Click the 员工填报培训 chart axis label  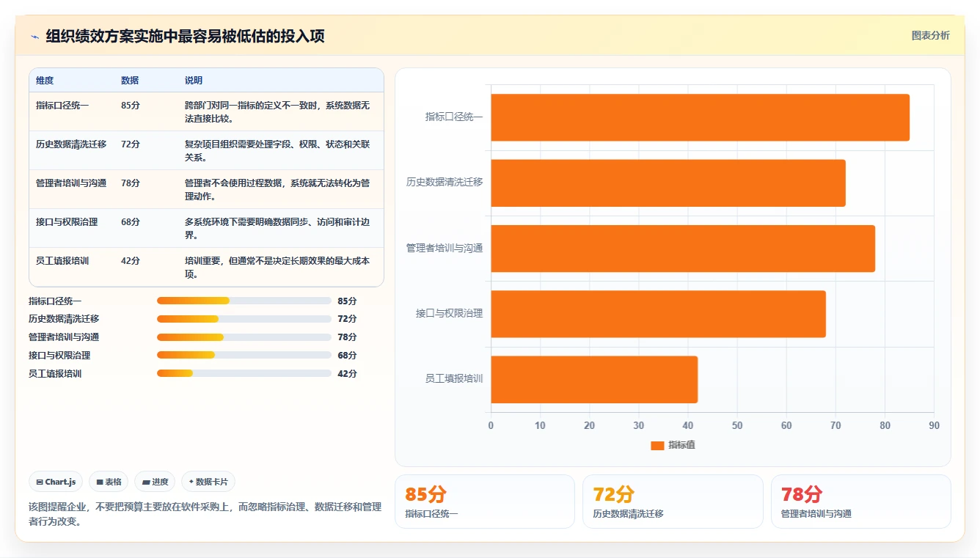[454, 378]
